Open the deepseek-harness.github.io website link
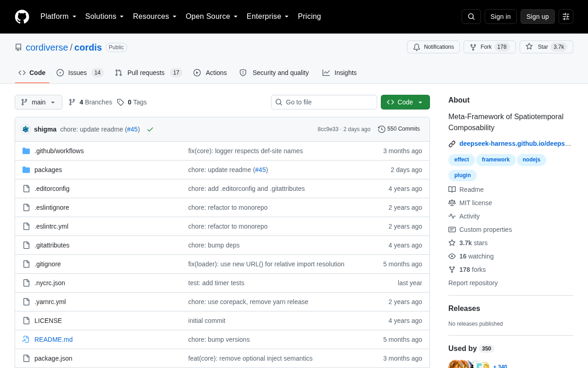Screen dimensions: 588x368 pos(515,144)
